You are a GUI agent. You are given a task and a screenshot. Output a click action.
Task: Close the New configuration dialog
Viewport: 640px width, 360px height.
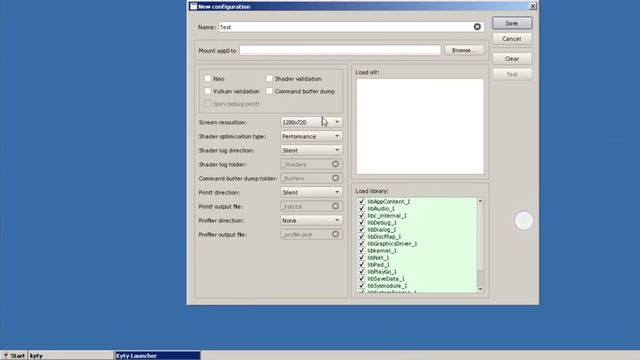[533, 6]
